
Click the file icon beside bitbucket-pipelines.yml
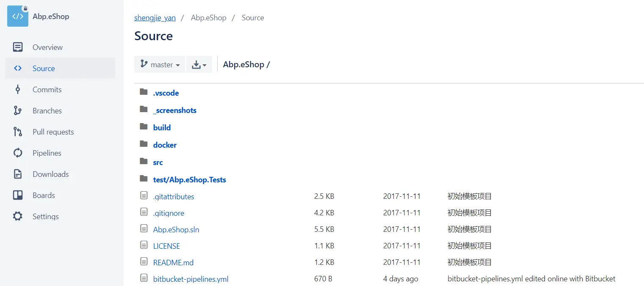[x=144, y=278]
